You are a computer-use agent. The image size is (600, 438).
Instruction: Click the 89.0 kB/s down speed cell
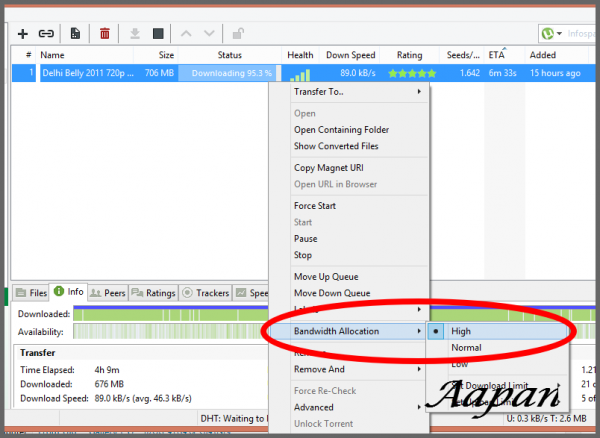358,73
